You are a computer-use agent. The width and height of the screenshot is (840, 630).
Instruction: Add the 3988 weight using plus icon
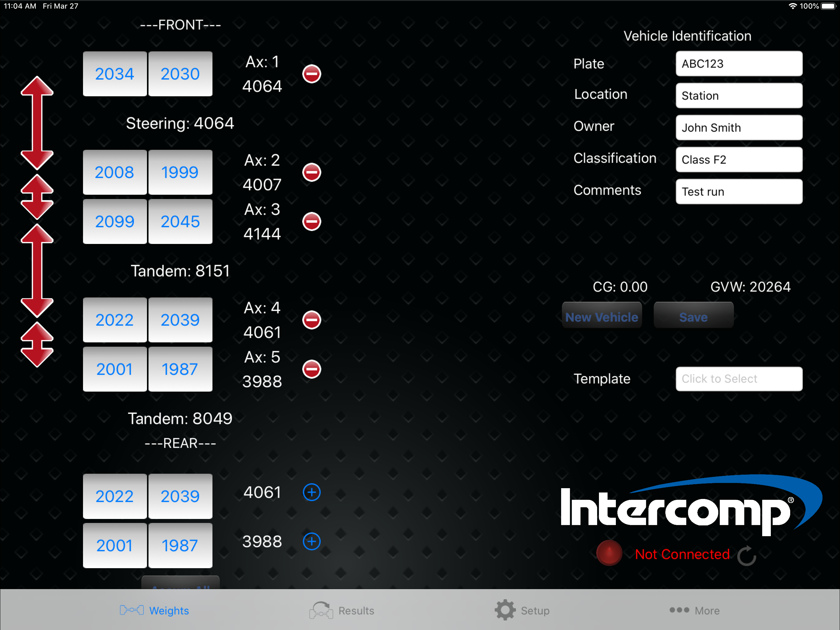pos(311,541)
